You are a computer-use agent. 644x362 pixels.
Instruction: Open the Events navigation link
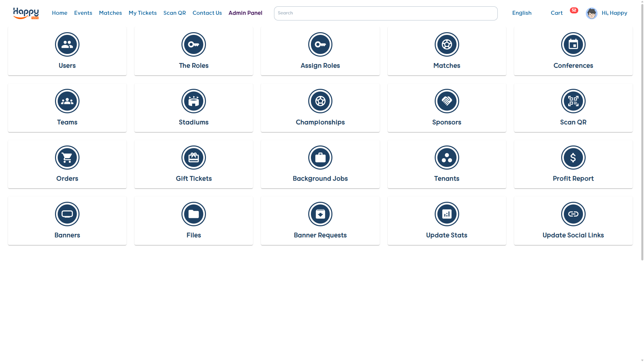point(83,13)
